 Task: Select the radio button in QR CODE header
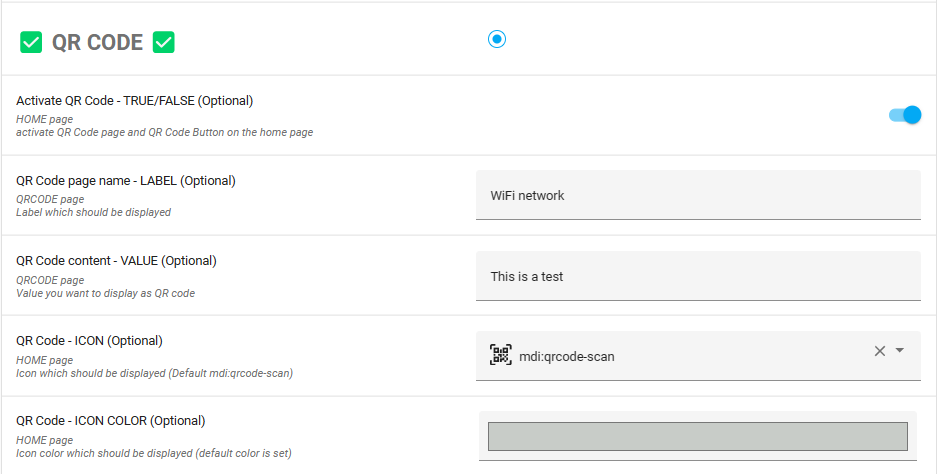pos(497,39)
